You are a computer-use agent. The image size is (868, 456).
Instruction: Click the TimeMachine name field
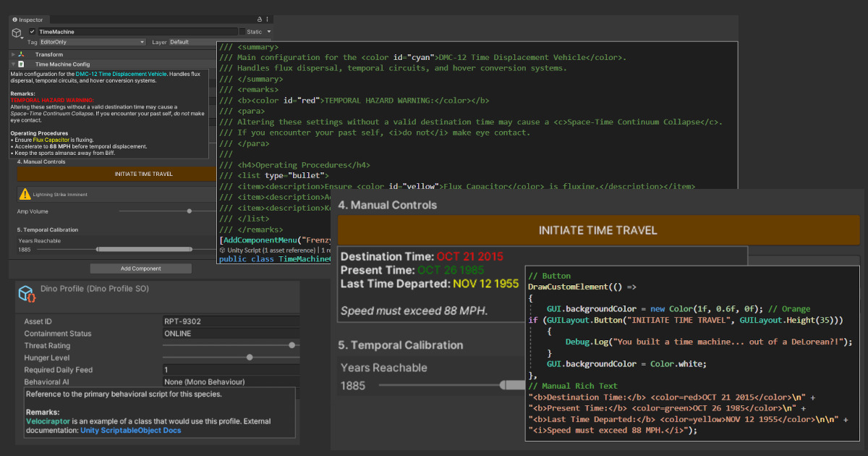[137, 32]
